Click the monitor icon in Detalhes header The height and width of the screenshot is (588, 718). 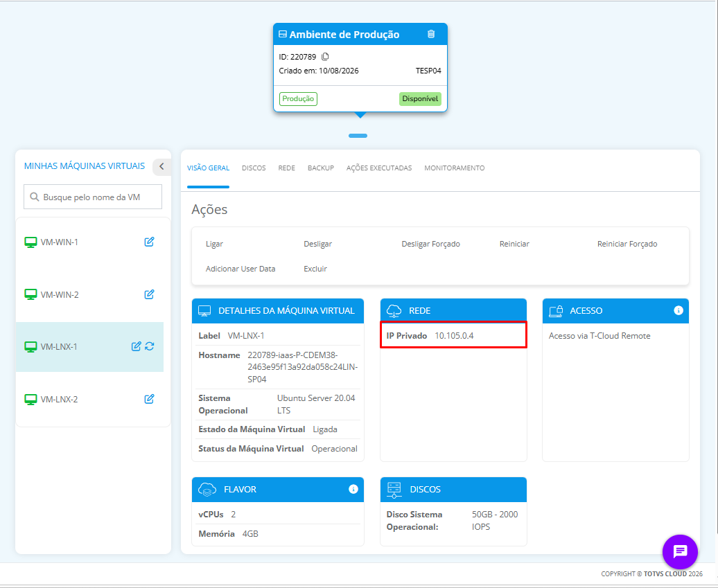click(x=204, y=311)
